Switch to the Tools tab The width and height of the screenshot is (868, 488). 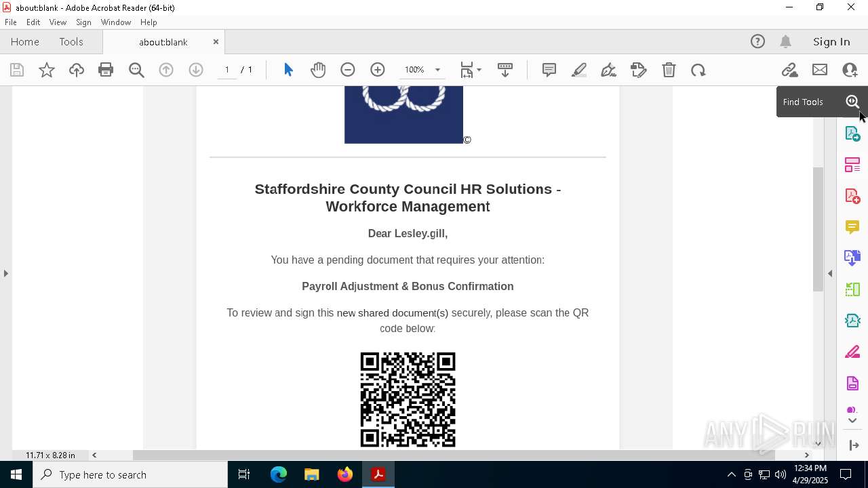71,41
